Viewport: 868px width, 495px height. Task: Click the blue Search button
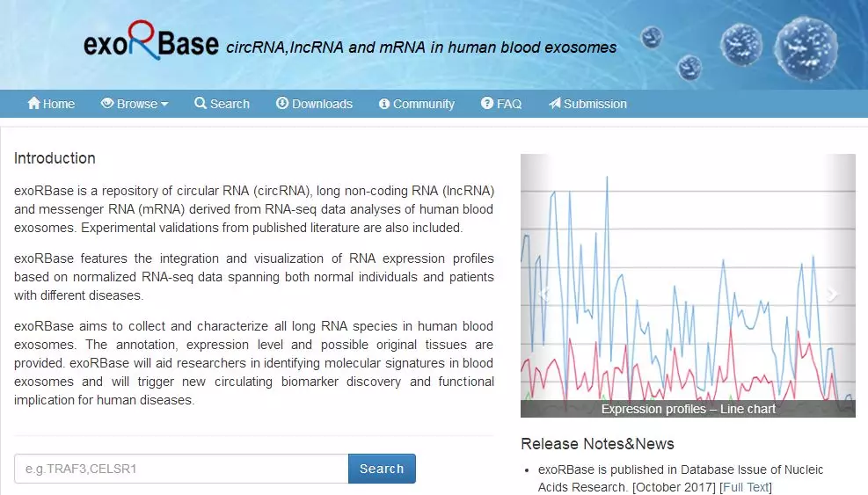pos(382,469)
